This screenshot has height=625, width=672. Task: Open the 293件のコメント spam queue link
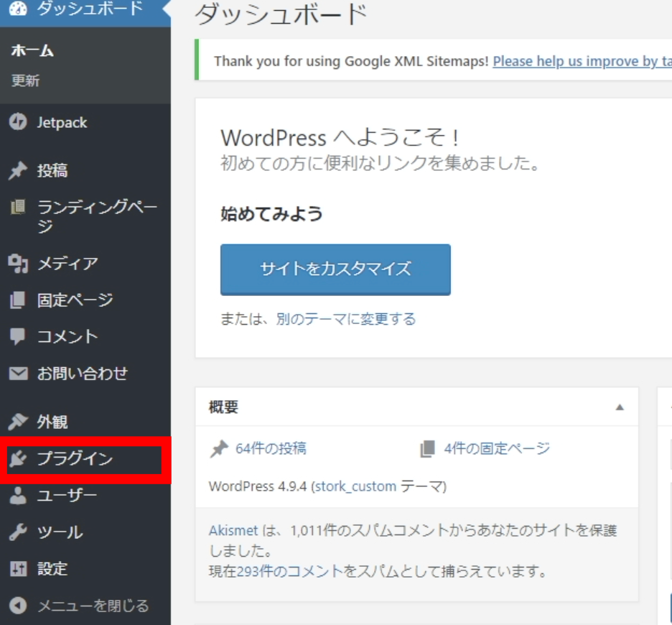(291, 571)
